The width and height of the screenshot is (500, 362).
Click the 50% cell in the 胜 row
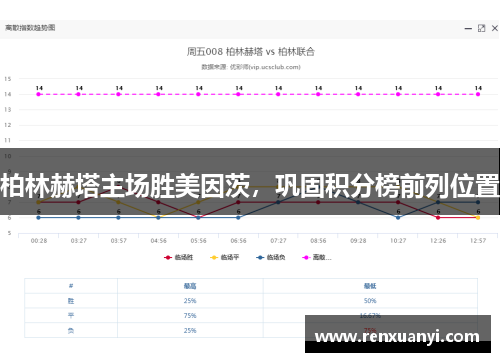[x=370, y=301]
